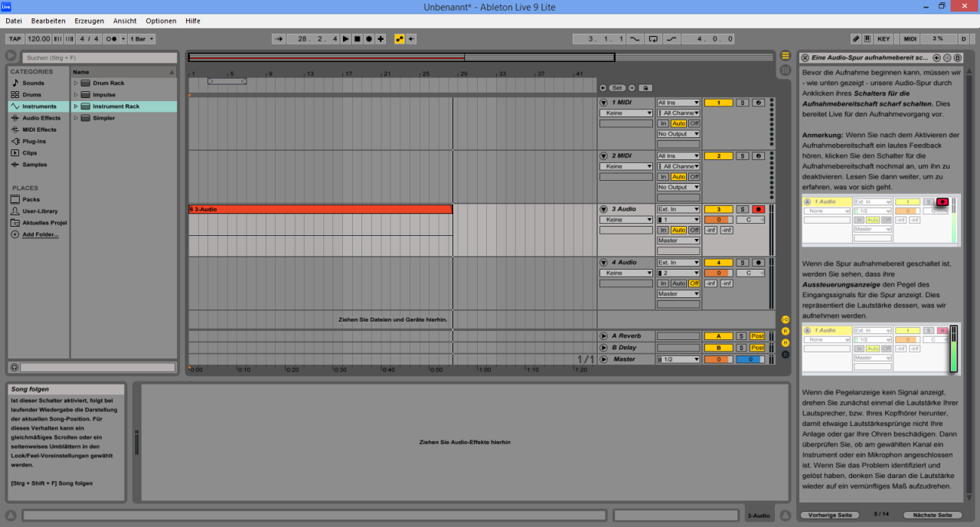This screenshot has width=980, height=527.
Task: Toggle the Punch-Out switch
Action: tap(671, 38)
